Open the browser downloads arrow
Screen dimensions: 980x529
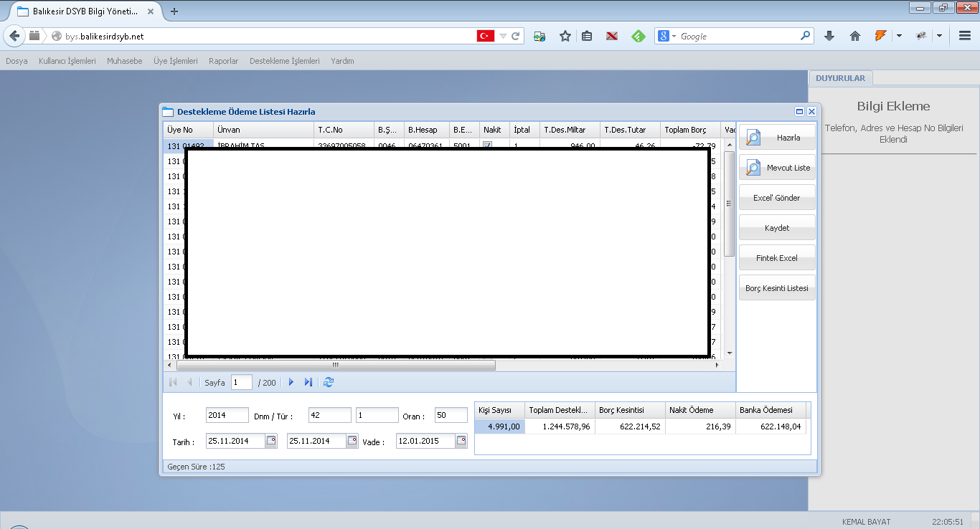pyautogui.click(x=829, y=36)
